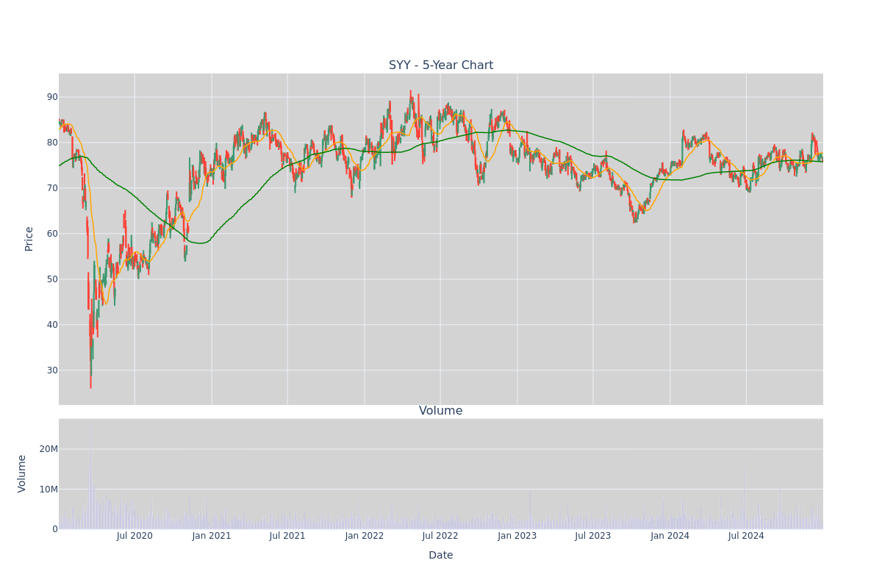The height and width of the screenshot is (588, 882).
Task: Click the 0 volume tick label
Action: 55,529
